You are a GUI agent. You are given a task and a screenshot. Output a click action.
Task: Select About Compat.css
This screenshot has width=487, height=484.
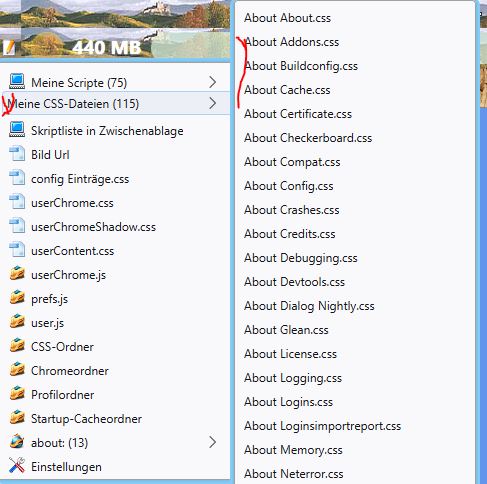[355, 162]
